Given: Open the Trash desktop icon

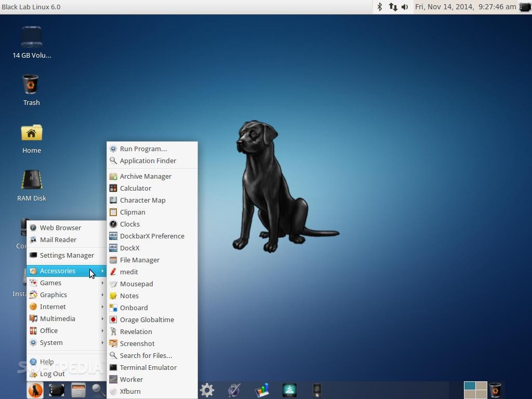Looking at the screenshot, I should (31, 89).
